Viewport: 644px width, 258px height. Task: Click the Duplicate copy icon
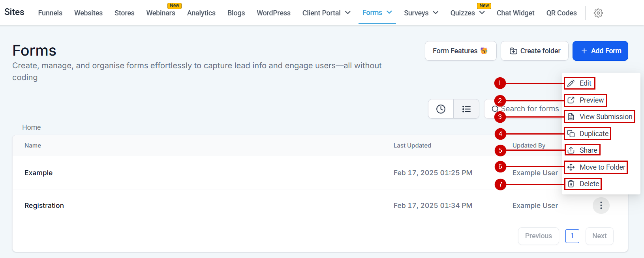[571, 134]
